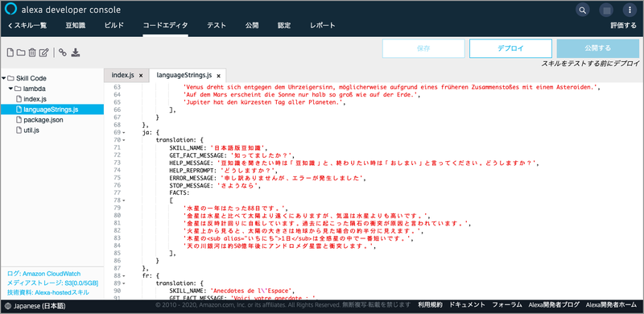Create a new folder with toolbar icon
644x314 pixels.
tap(21, 52)
